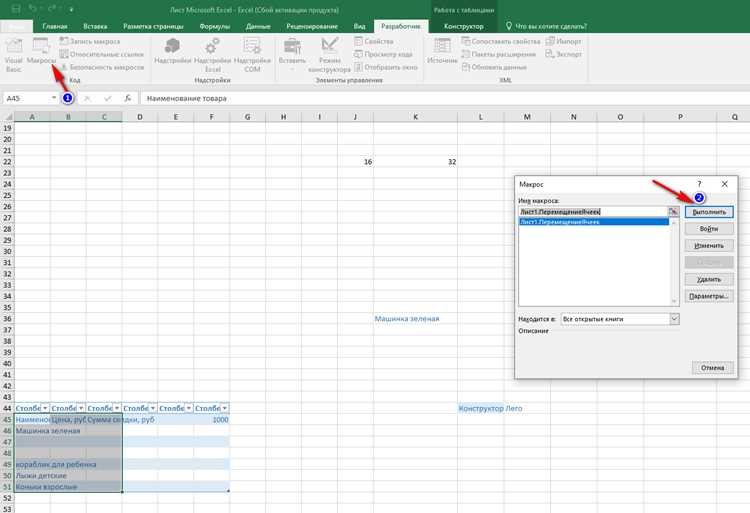Click the insert function fx icon
This screenshot has height=513, width=750.
pos(128,98)
